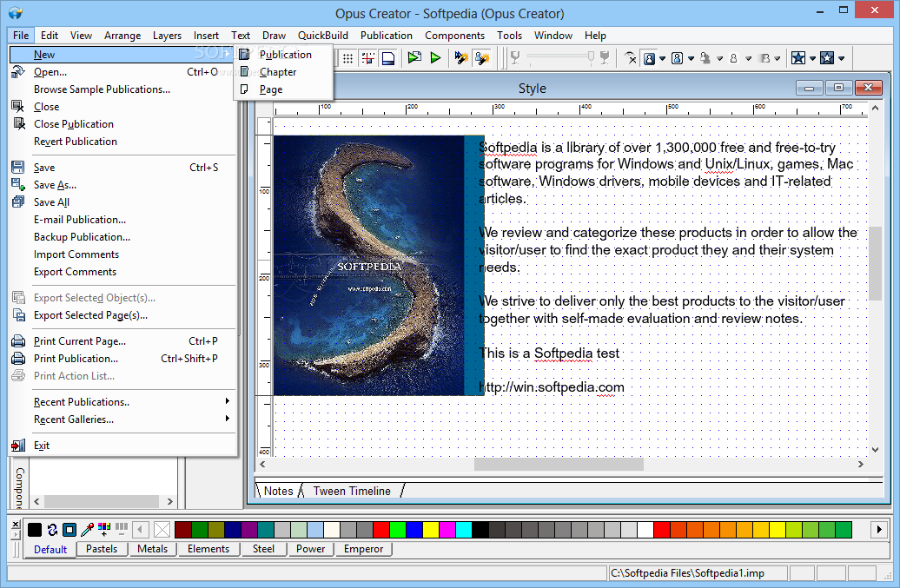Select the eyedropper color picker tool
This screenshot has width=900, height=588.
pos(87,530)
